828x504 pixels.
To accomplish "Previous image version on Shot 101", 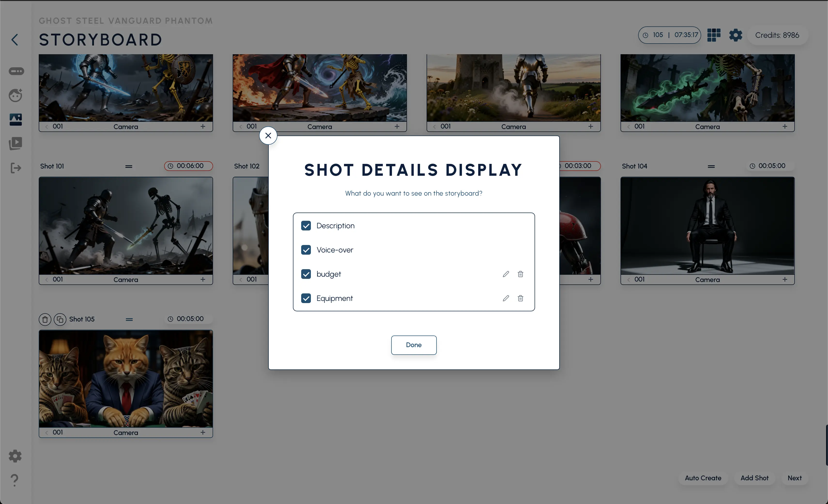I will [x=47, y=280].
